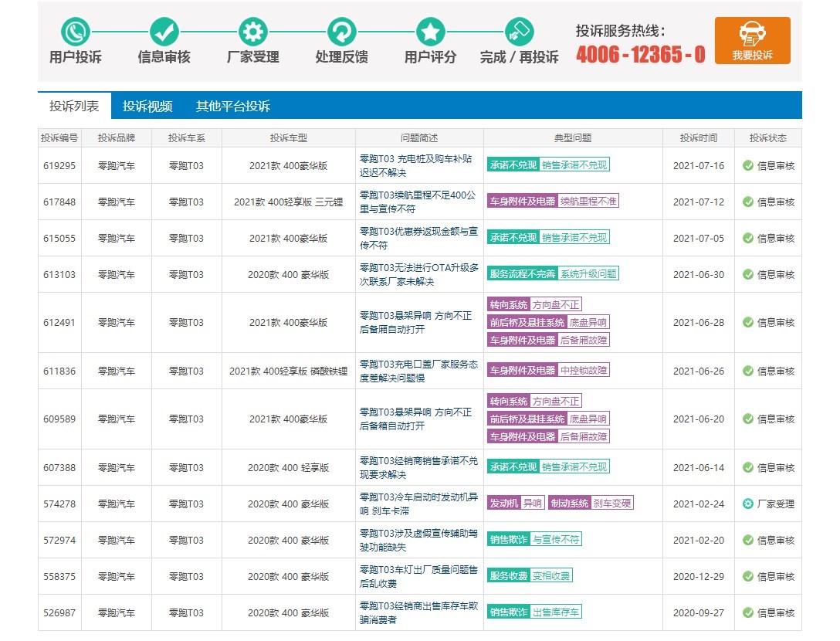Click 与宣传不符 tag in row 572974
840x641 pixels.
point(556,539)
